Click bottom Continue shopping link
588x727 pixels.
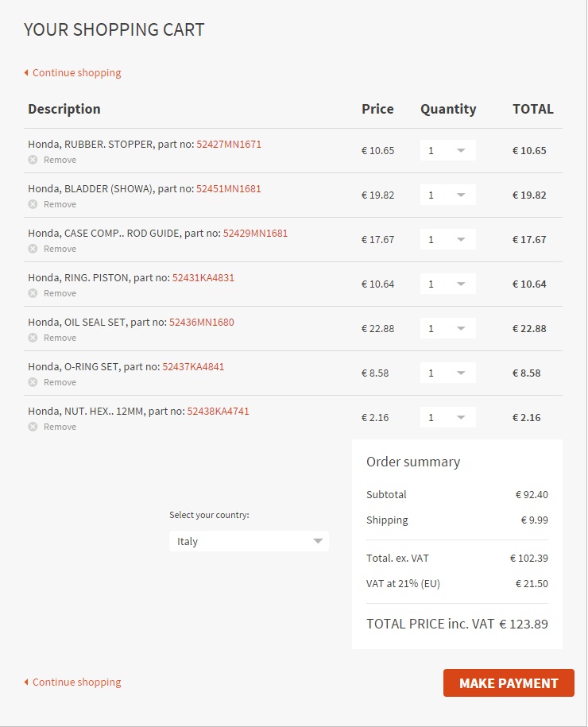(76, 682)
